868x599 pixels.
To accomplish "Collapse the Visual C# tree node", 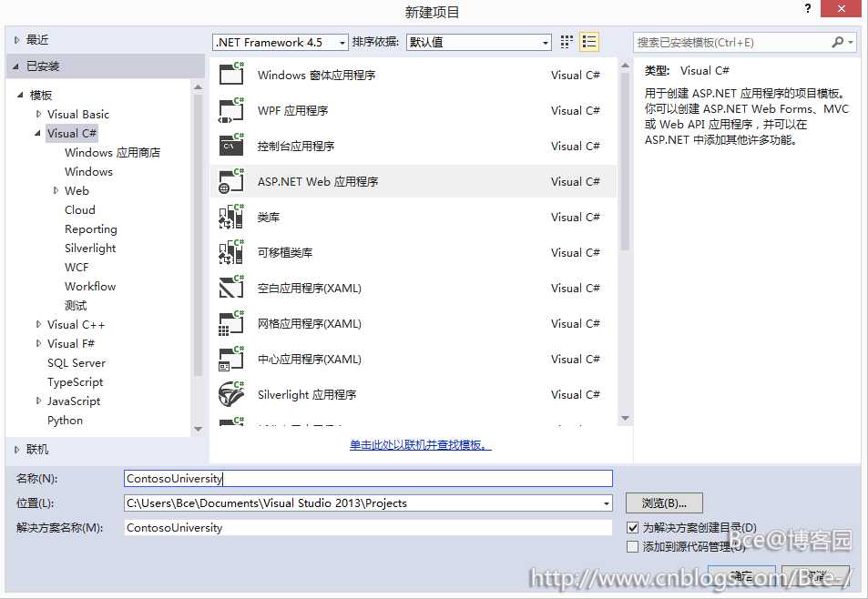I will click(37, 133).
